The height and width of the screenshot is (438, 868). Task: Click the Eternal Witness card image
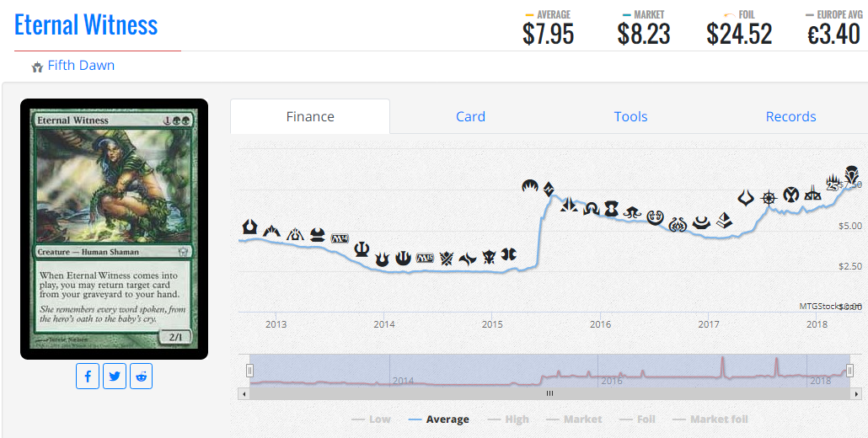pyautogui.click(x=114, y=229)
